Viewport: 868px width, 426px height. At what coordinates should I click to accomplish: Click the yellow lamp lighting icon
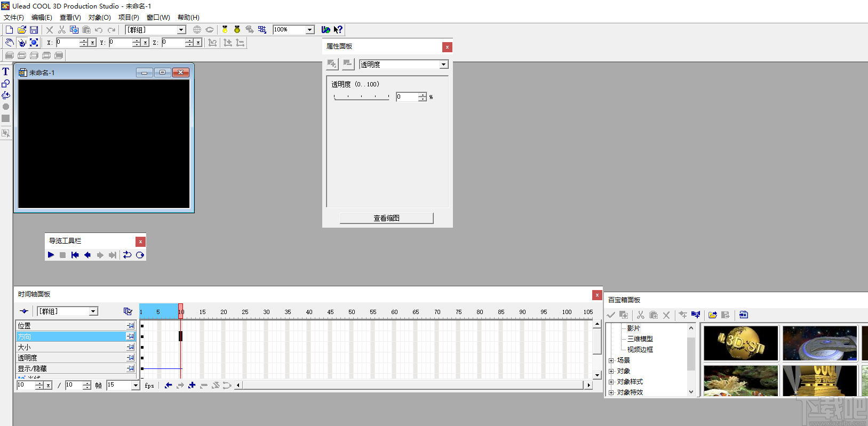(x=225, y=30)
